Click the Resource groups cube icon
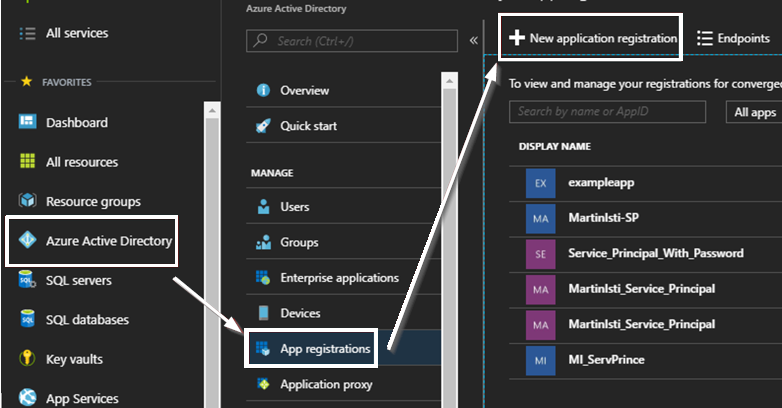782x408 pixels. (27, 201)
